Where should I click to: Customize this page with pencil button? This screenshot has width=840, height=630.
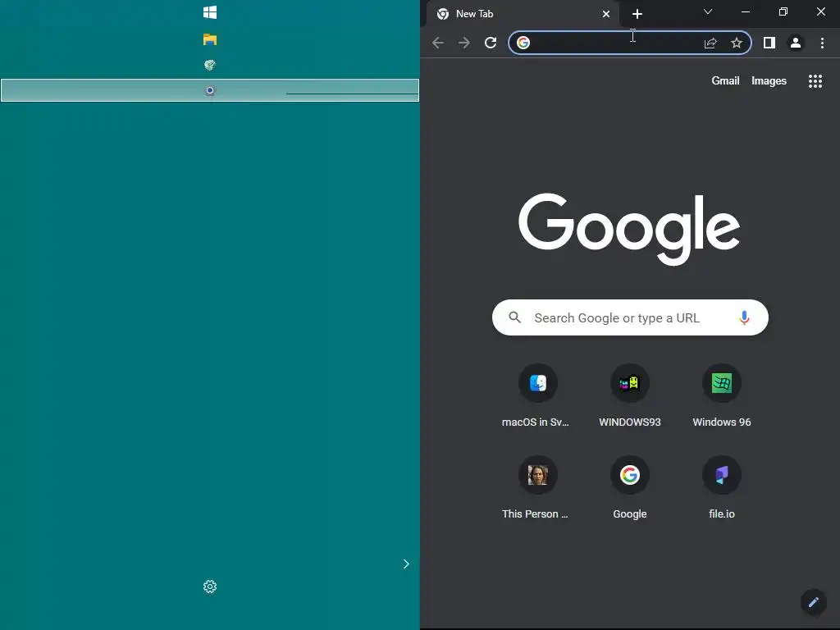[x=813, y=602]
